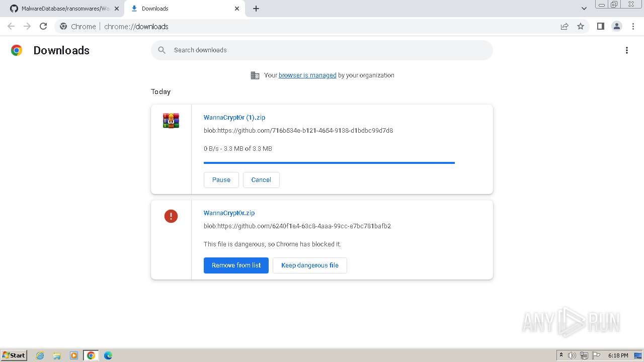Open the WannaCrypt0r (1).zip file link

click(x=234, y=117)
